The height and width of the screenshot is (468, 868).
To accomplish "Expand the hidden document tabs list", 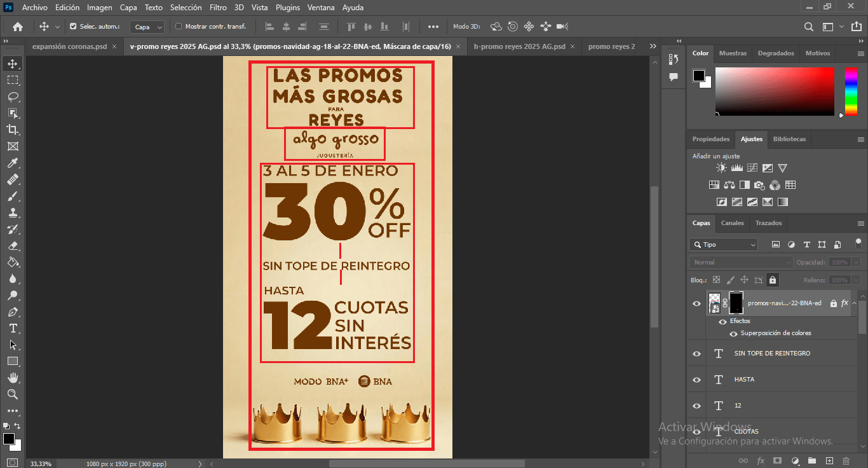I will tap(653, 46).
